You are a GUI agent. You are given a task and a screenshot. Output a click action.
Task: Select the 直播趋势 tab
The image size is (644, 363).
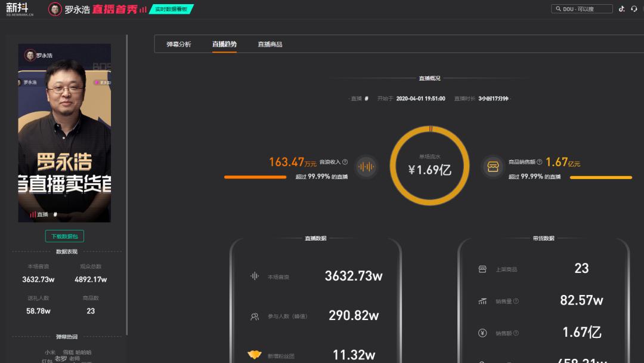[x=224, y=44]
